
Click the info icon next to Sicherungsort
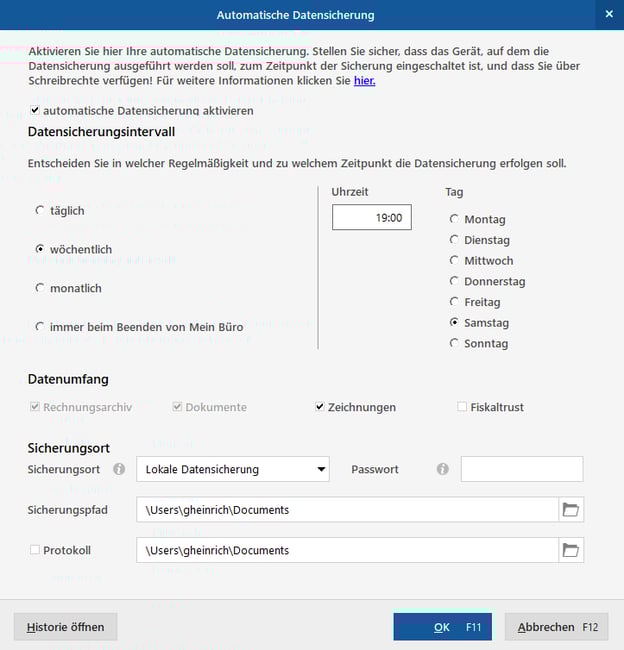(x=119, y=469)
